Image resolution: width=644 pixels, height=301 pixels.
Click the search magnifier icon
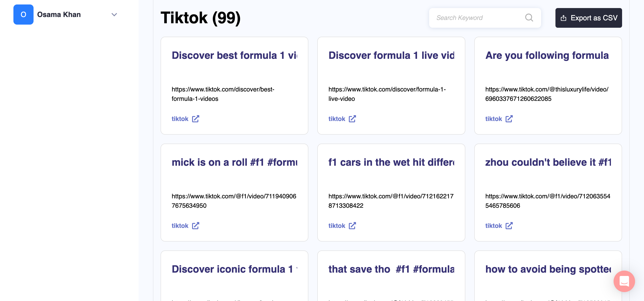(x=529, y=18)
